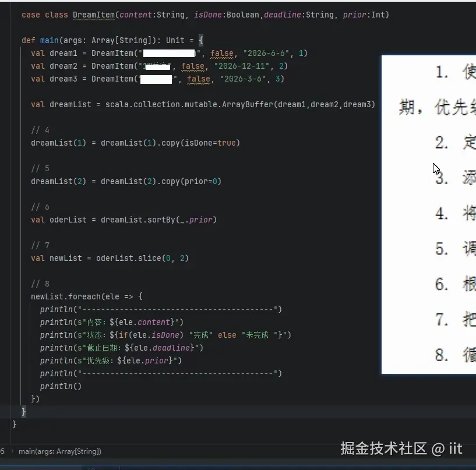Select the DreamItem class name definition

pyautogui.click(x=93, y=15)
